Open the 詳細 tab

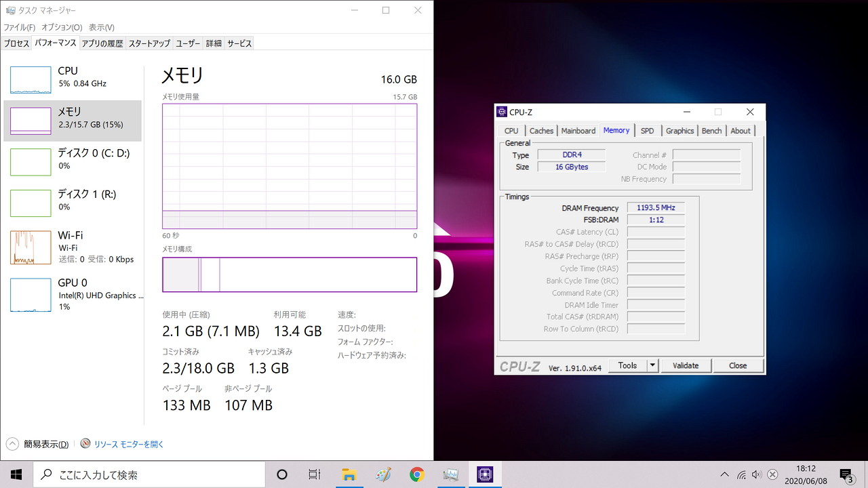[214, 43]
